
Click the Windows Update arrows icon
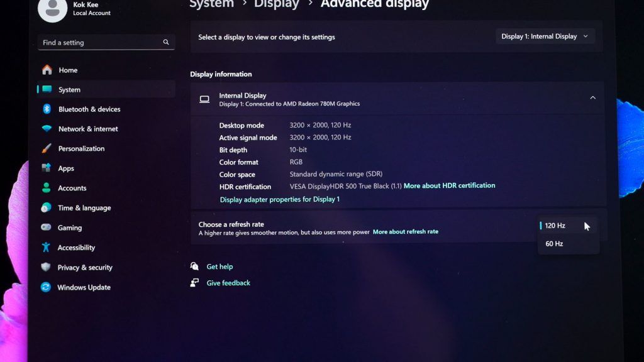tap(45, 287)
